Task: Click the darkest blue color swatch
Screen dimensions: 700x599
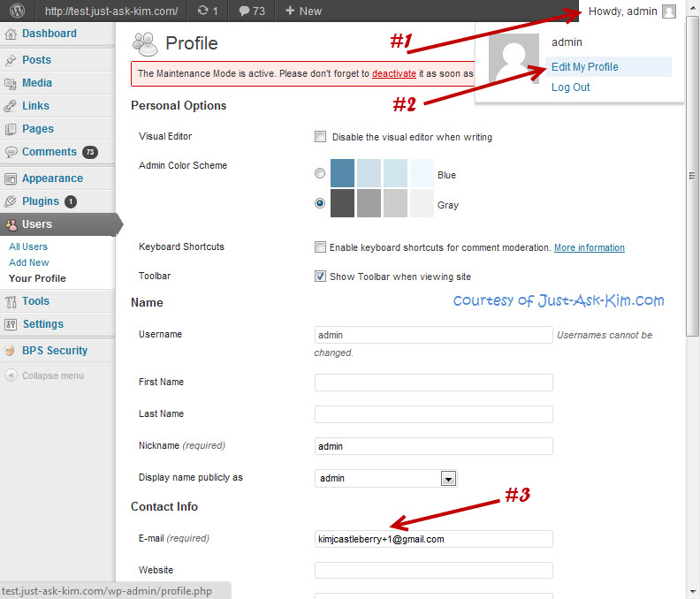Action: click(x=342, y=173)
